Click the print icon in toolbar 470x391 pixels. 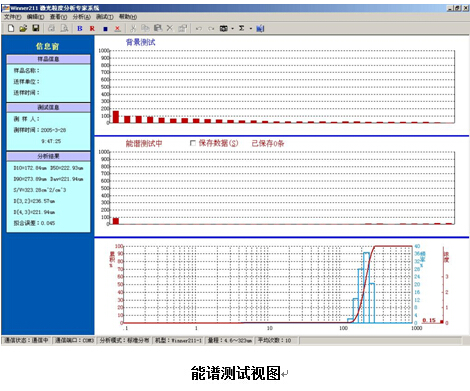51,28
